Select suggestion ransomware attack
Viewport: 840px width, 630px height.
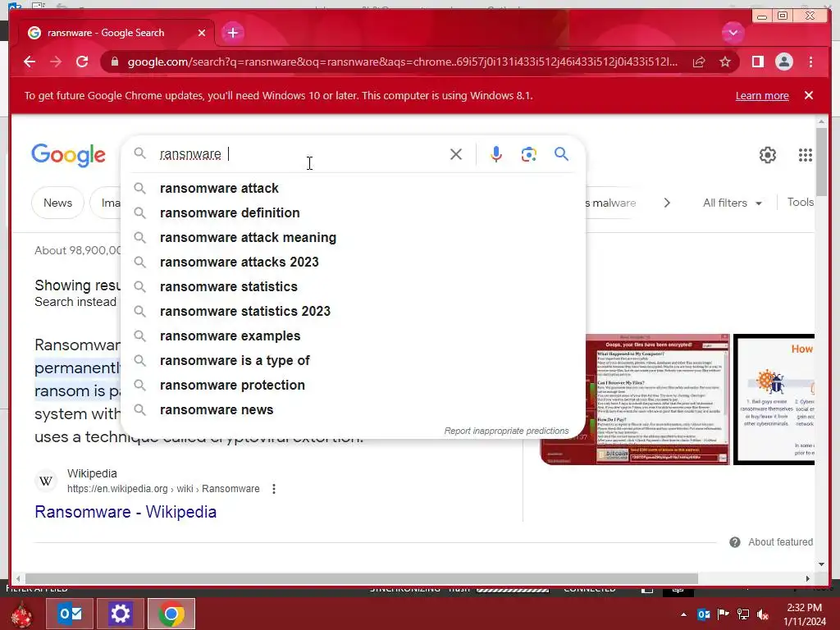point(353,189)
